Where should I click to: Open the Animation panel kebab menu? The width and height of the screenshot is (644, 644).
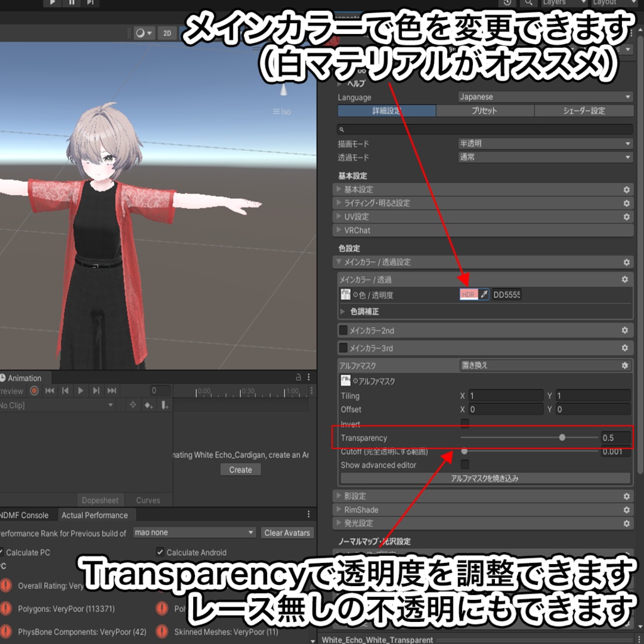(309, 377)
